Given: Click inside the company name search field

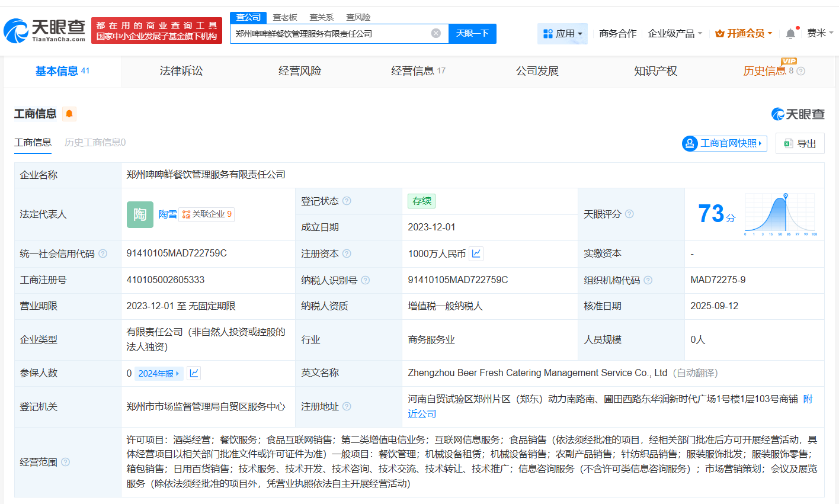Looking at the screenshot, I should (x=332, y=34).
